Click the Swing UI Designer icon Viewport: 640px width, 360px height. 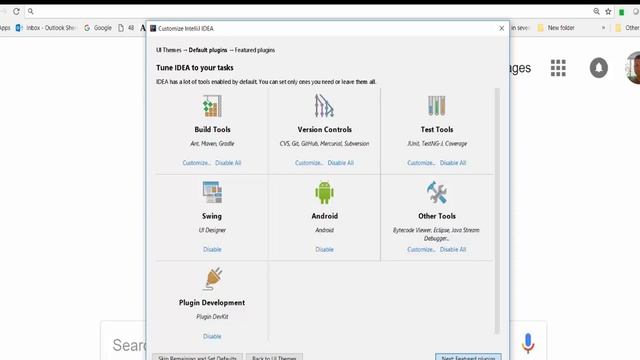tap(212, 192)
